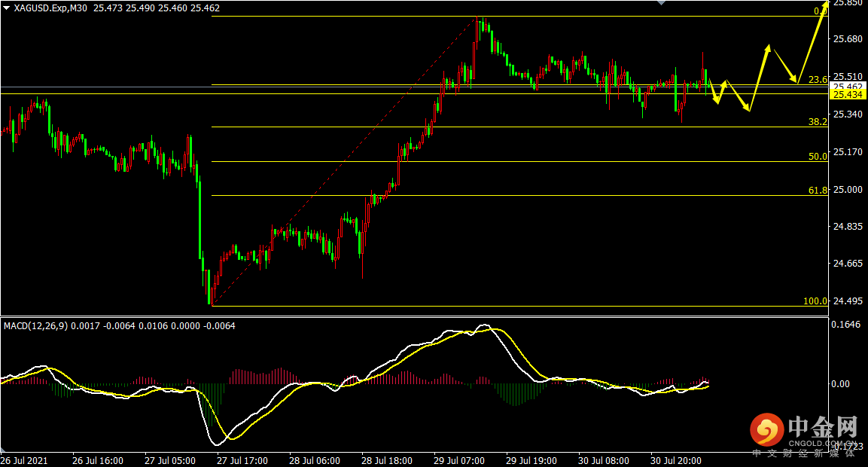Screen dimensions: 868x467
Task: Select the 100.0 Fibonacci level label
Action: point(815,301)
